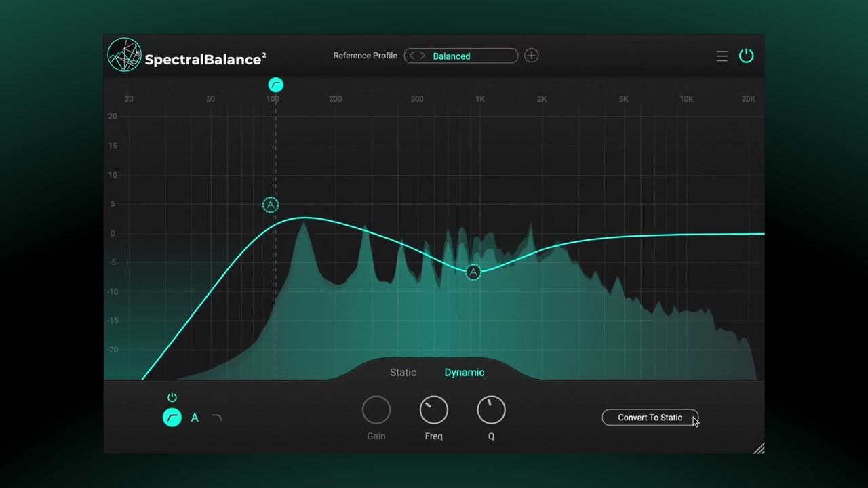The image size is (868, 488).
Task: Select previous reference profile arrow
Action: point(412,56)
